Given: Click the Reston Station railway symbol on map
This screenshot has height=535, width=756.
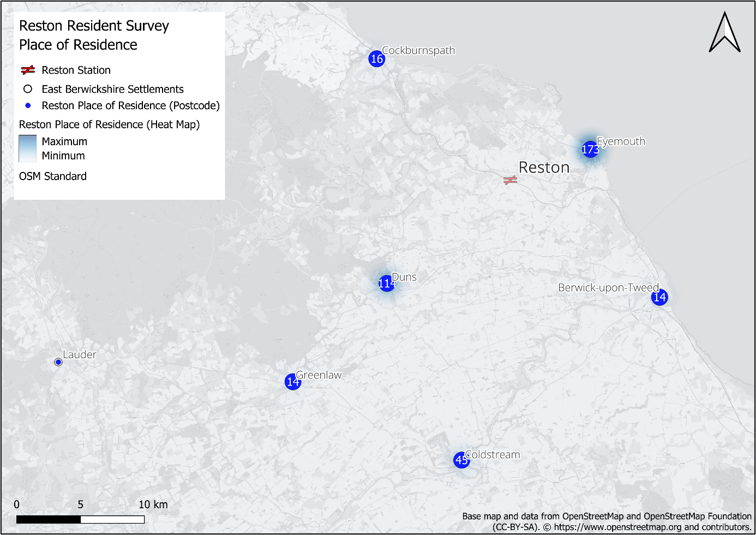Looking at the screenshot, I should 510,180.
